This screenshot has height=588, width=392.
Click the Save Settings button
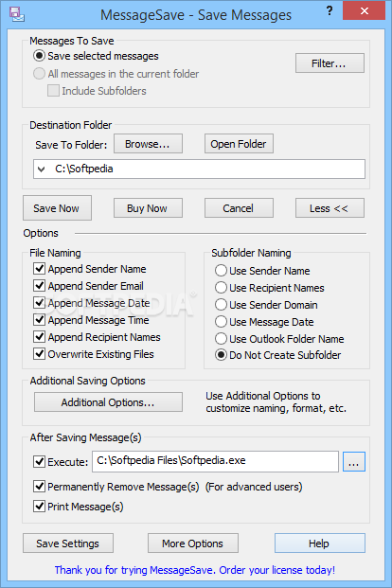pyautogui.click(x=68, y=543)
